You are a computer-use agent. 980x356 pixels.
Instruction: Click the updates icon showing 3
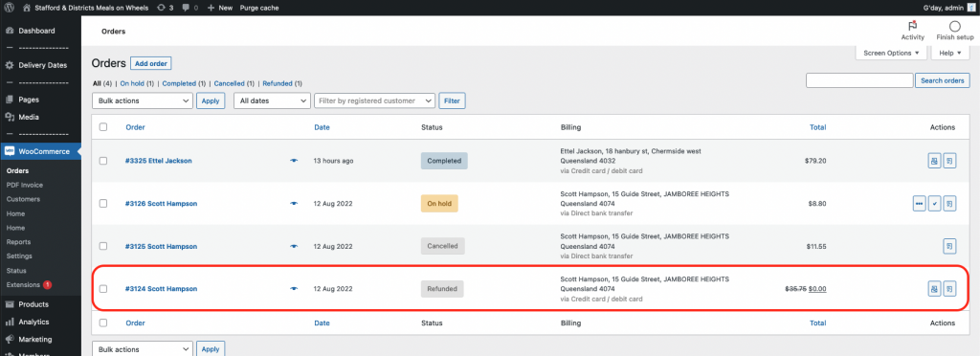tap(162, 8)
